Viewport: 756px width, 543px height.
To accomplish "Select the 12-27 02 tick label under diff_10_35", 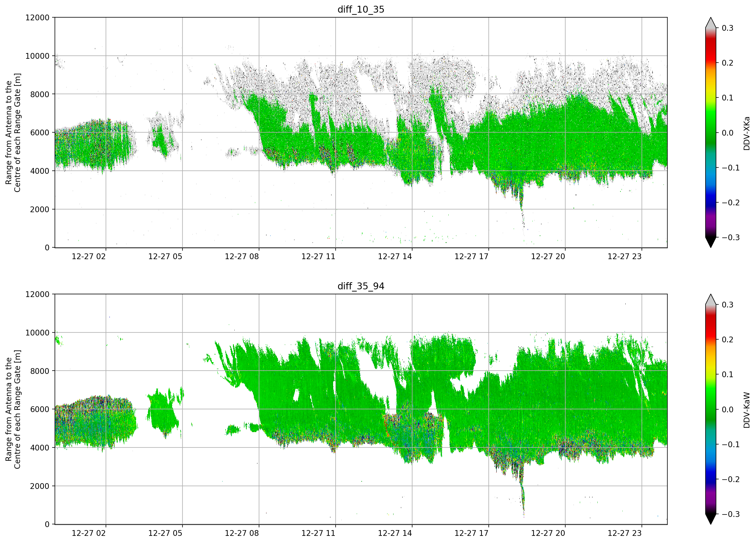I will [89, 256].
